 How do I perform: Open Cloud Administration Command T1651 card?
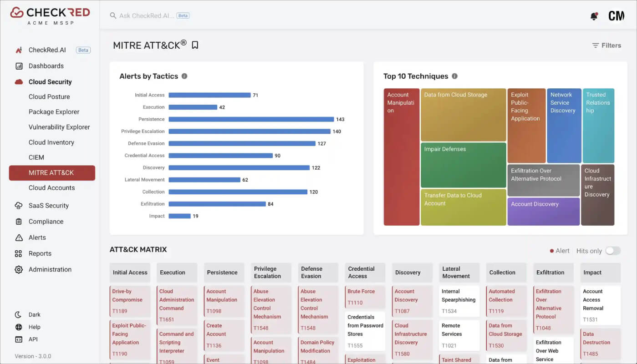[x=177, y=306]
